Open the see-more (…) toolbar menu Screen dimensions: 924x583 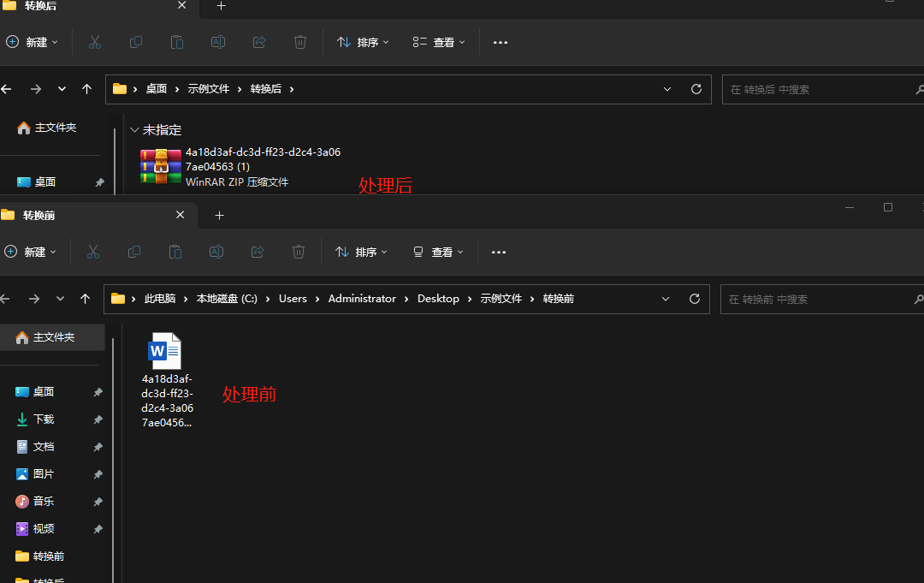(499, 252)
